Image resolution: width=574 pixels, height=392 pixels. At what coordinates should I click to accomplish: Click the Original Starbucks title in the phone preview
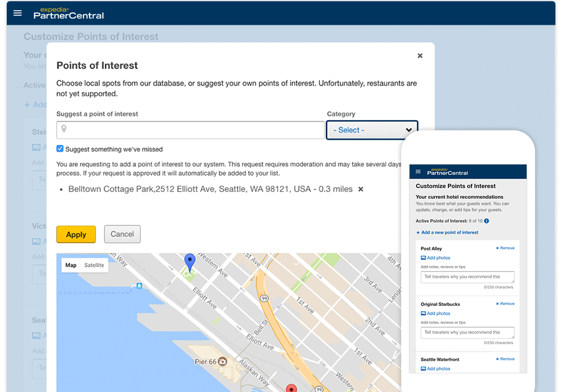[440, 304]
